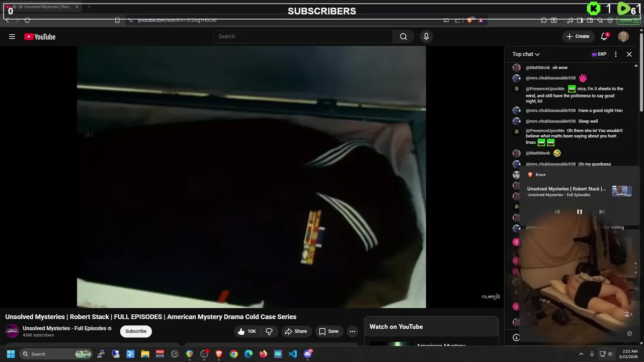Click the channel avatar beside title

pos(12,331)
